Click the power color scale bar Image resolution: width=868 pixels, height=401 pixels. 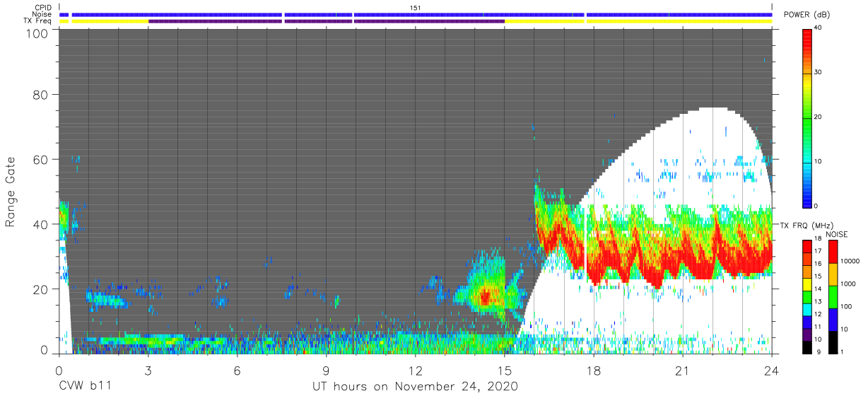click(809, 118)
